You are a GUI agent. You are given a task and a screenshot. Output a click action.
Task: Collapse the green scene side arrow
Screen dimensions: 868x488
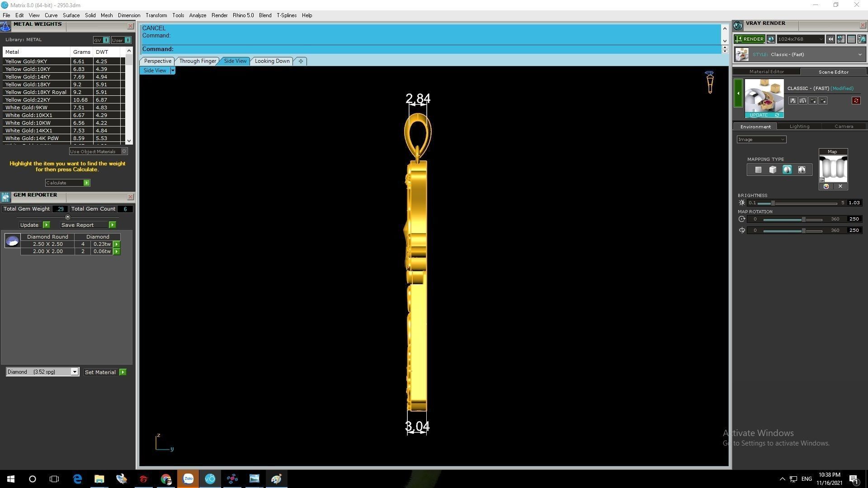(x=738, y=93)
